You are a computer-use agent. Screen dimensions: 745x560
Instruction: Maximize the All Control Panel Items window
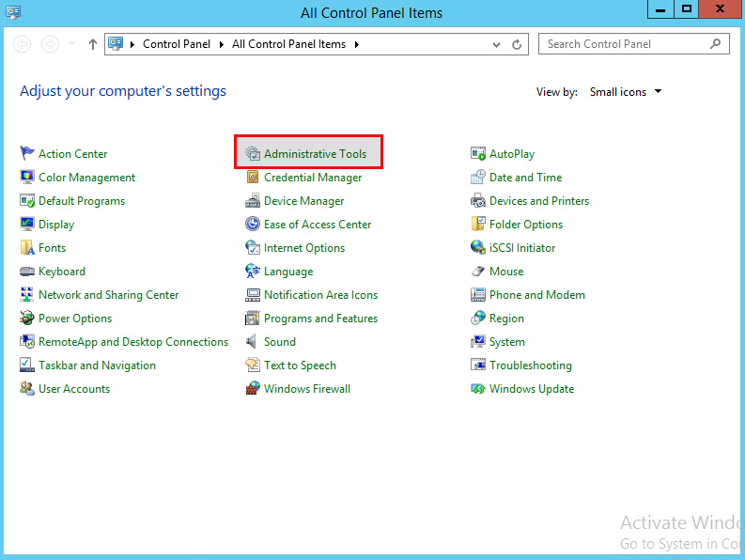[687, 9]
